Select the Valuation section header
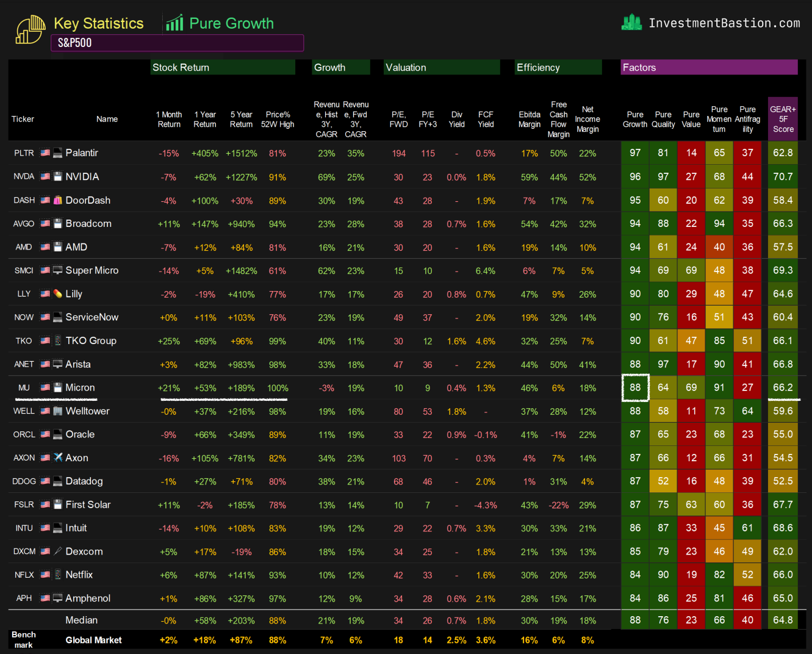The width and height of the screenshot is (812, 654). click(442, 67)
